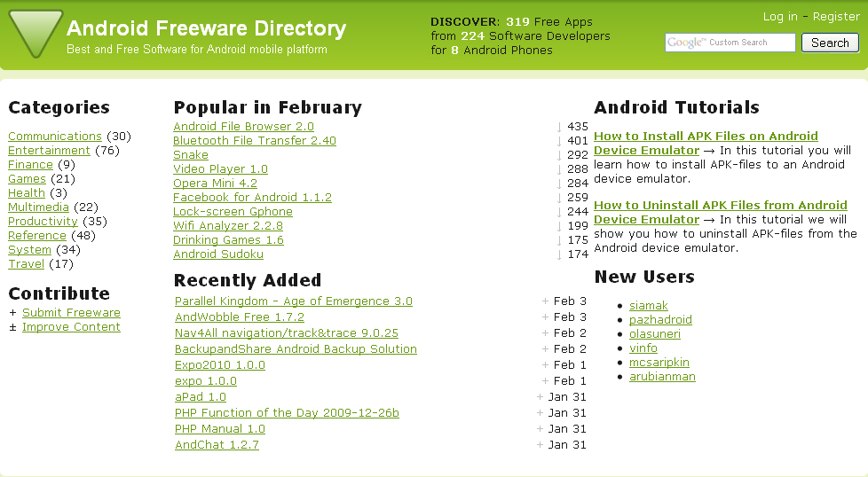Open the Android Freeware Directory title
868x477 pixels.
(x=206, y=27)
